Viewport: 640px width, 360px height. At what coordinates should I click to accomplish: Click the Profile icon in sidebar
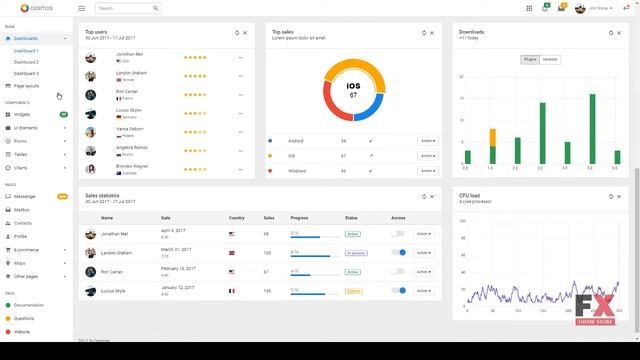(8, 237)
